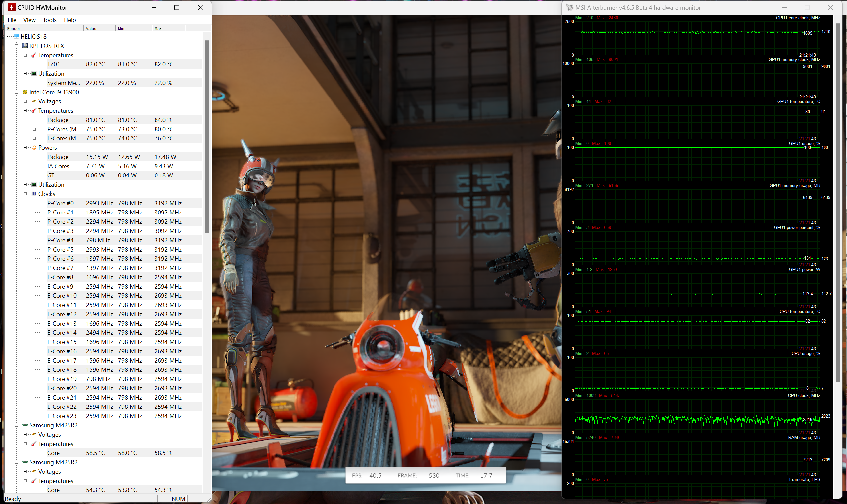Image resolution: width=847 pixels, height=504 pixels.
Task: Click the HWMonitor lightning app icon
Action: pyautogui.click(x=11, y=7)
